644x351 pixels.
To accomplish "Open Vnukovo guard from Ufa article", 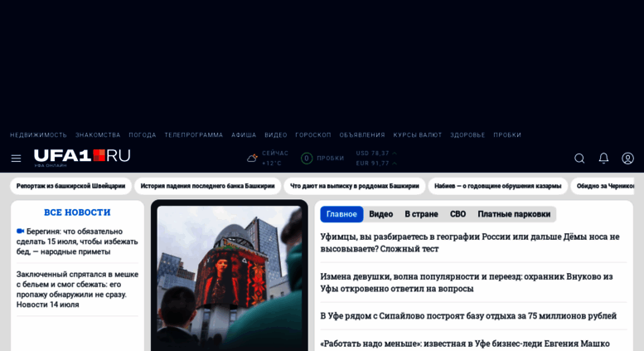I will [x=467, y=282].
